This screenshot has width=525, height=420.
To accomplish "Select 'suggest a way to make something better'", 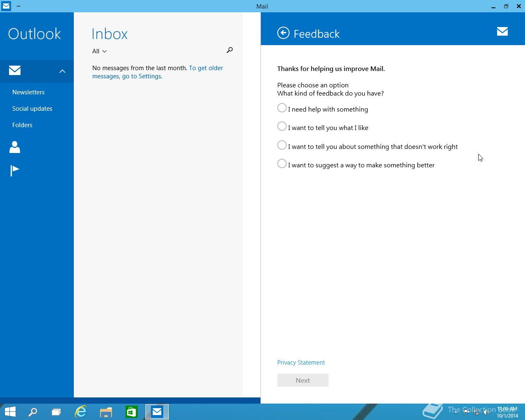I will coord(282,164).
